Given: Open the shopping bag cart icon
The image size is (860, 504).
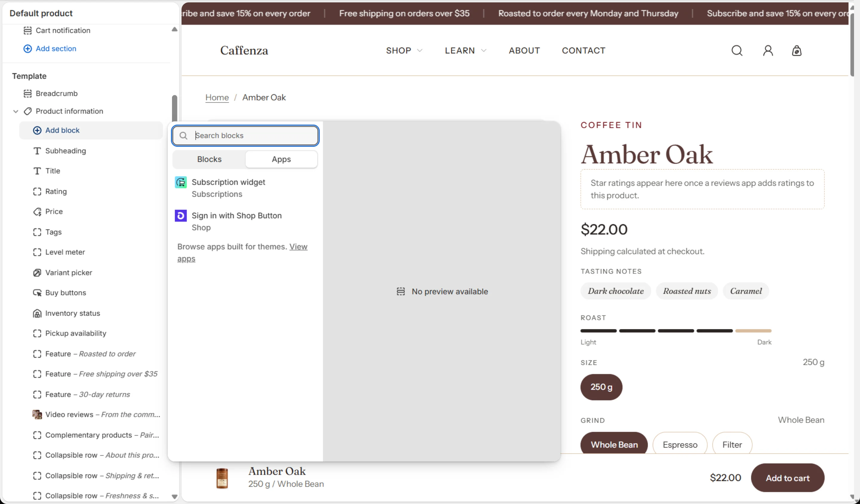Looking at the screenshot, I should coord(796,50).
